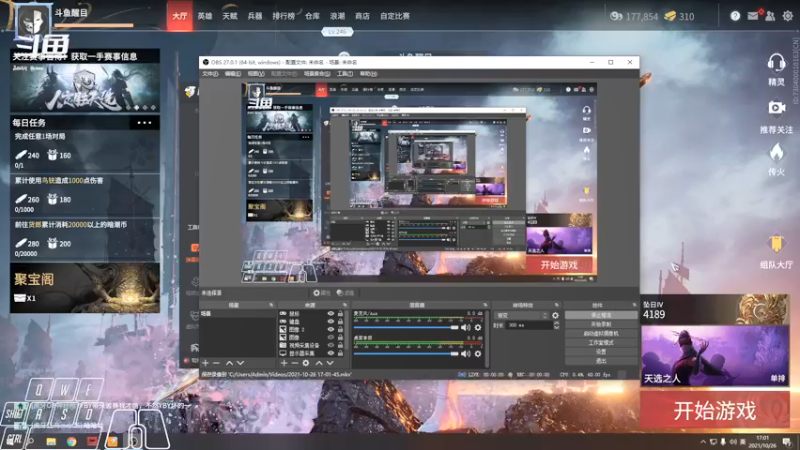Click 开始录制 in OBS controls
Image resolution: width=800 pixels, height=450 pixels.
(601, 324)
